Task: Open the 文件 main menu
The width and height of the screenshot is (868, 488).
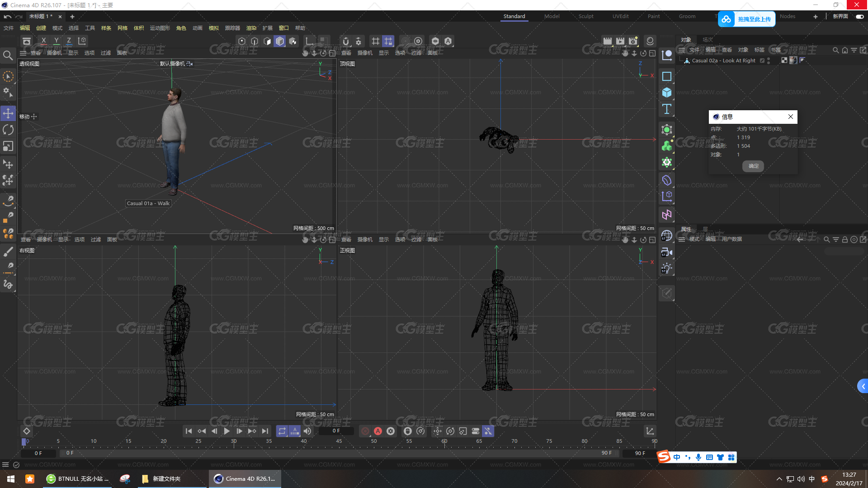Action: click(9, 28)
